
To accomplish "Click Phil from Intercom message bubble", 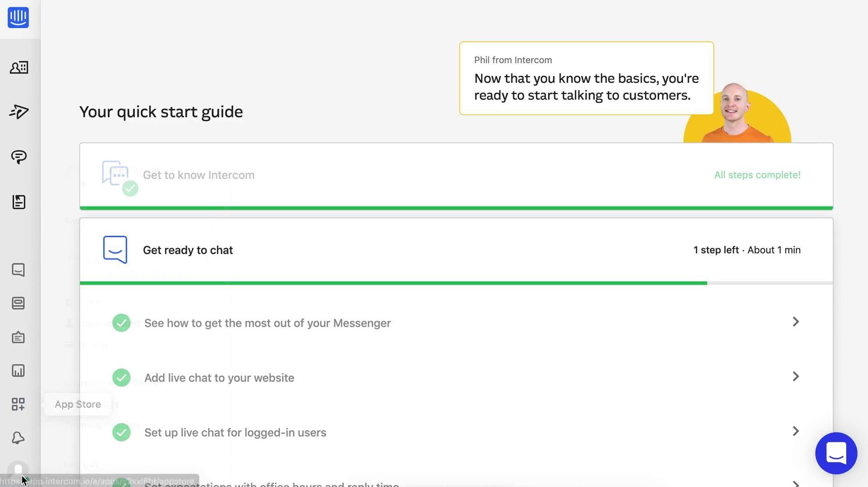I will click(586, 79).
